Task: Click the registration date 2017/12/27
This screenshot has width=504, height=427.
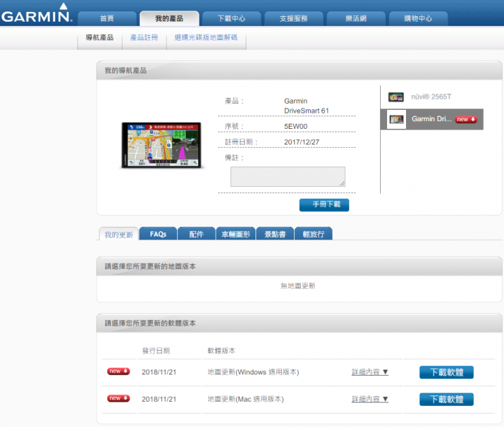Action: (302, 142)
